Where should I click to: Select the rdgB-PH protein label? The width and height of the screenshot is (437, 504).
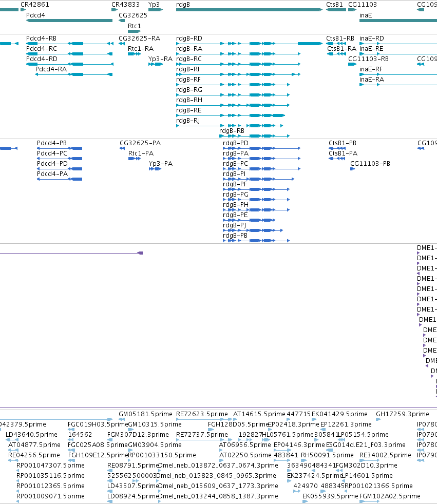236,205
